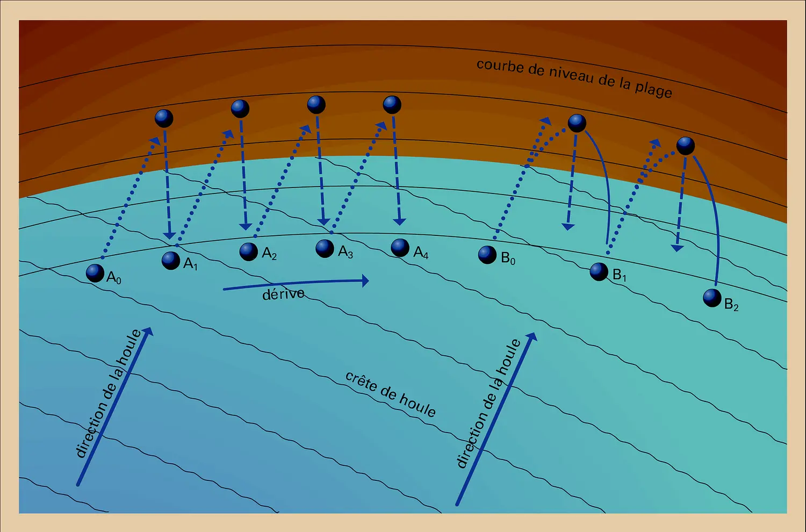The height and width of the screenshot is (532, 806).
Task: Click the text 'crête de houle'
Action: (x=390, y=394)
